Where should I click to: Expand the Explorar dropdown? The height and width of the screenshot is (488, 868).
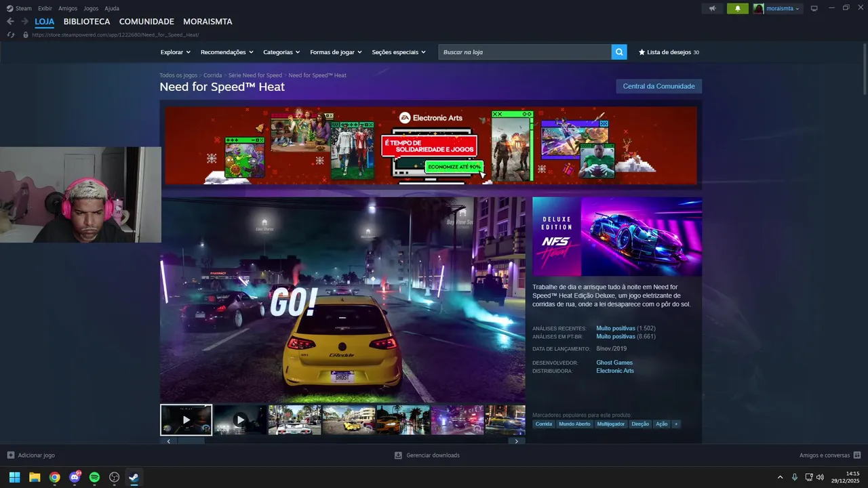(176, 52)
